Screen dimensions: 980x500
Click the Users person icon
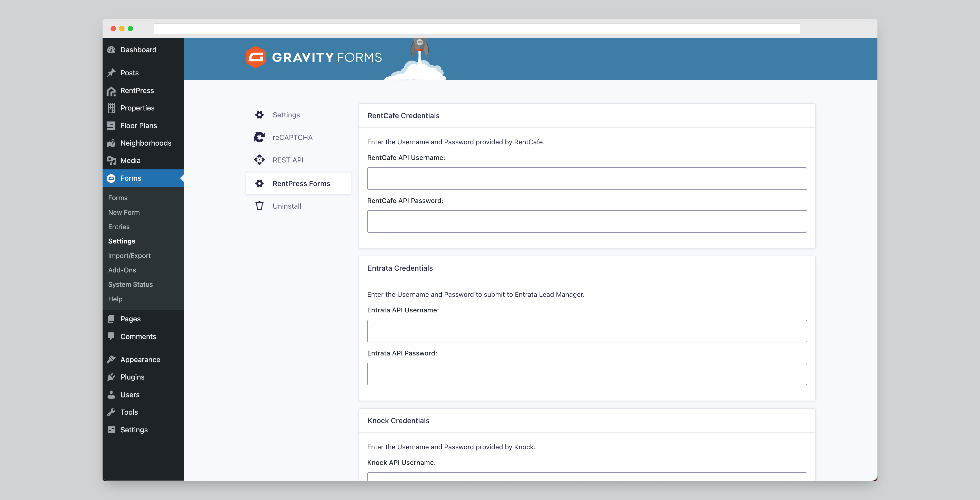[x=111, y=395]
